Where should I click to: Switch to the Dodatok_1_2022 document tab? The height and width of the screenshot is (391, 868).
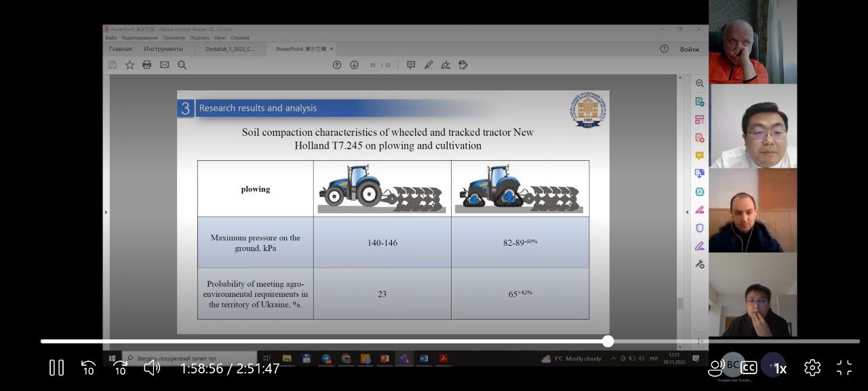click(x=231, y=49)
